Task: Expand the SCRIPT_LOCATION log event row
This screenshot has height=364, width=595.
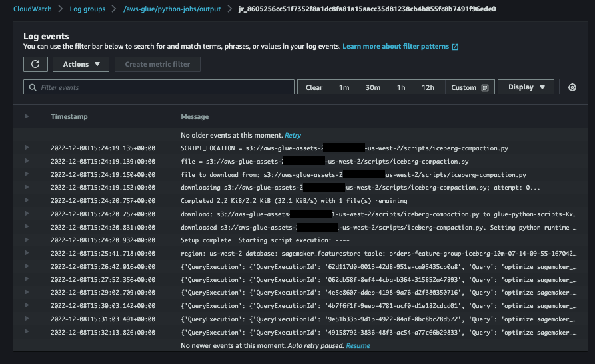Action: click(27, 148)
